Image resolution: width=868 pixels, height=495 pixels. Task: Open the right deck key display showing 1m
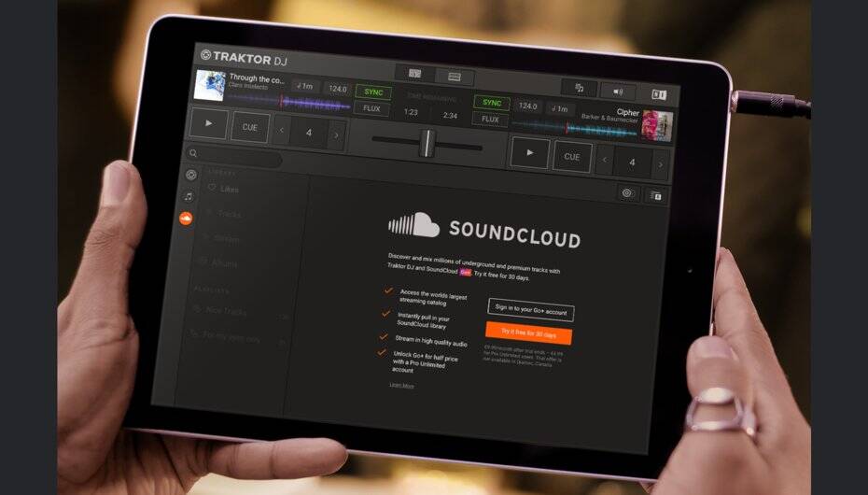[x=560, y=108]
